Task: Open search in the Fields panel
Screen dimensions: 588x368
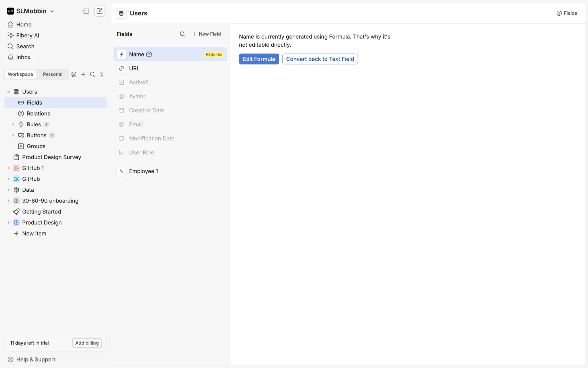Action: (183, 34)
